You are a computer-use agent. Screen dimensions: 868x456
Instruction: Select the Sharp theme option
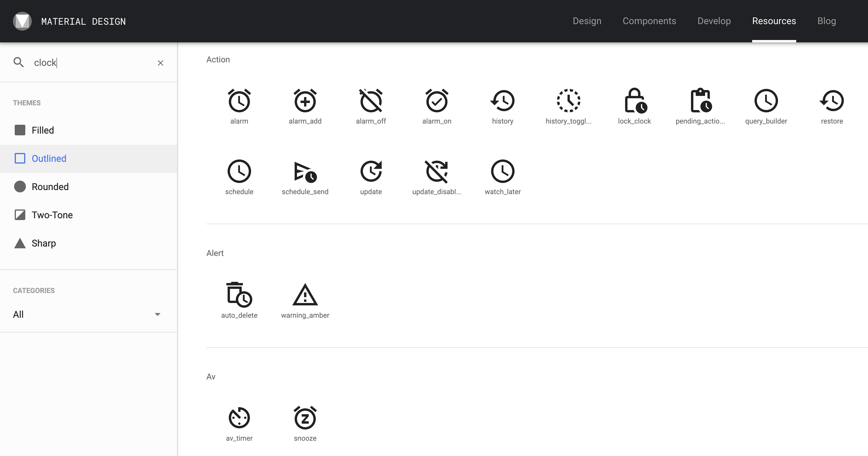pyautogui.click(x=44, y=243)
